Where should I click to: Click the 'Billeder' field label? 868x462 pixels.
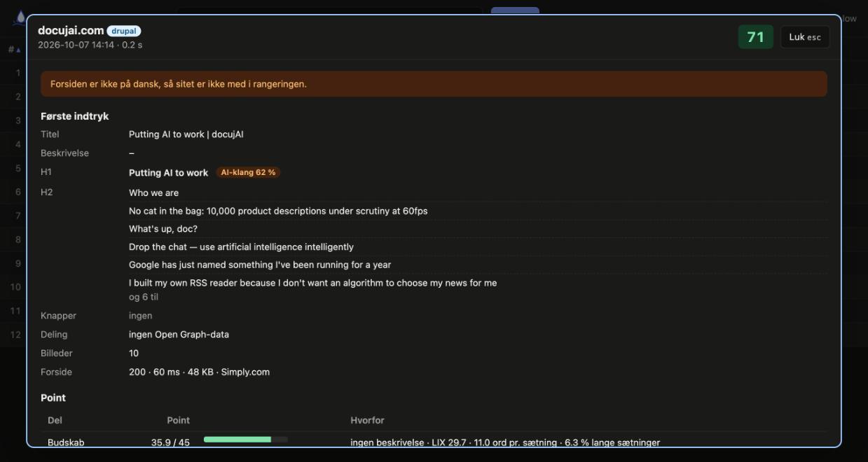pyautogui.click(x=57, y=353)
